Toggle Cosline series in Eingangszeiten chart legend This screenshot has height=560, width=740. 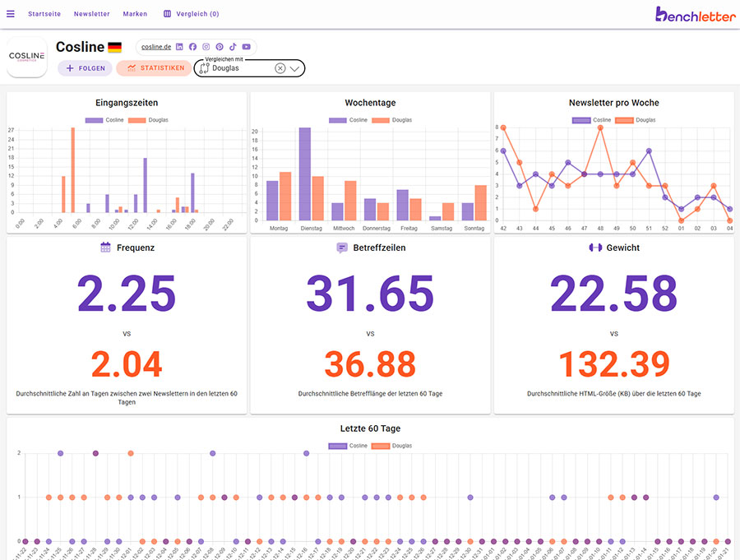pos(104,120)
